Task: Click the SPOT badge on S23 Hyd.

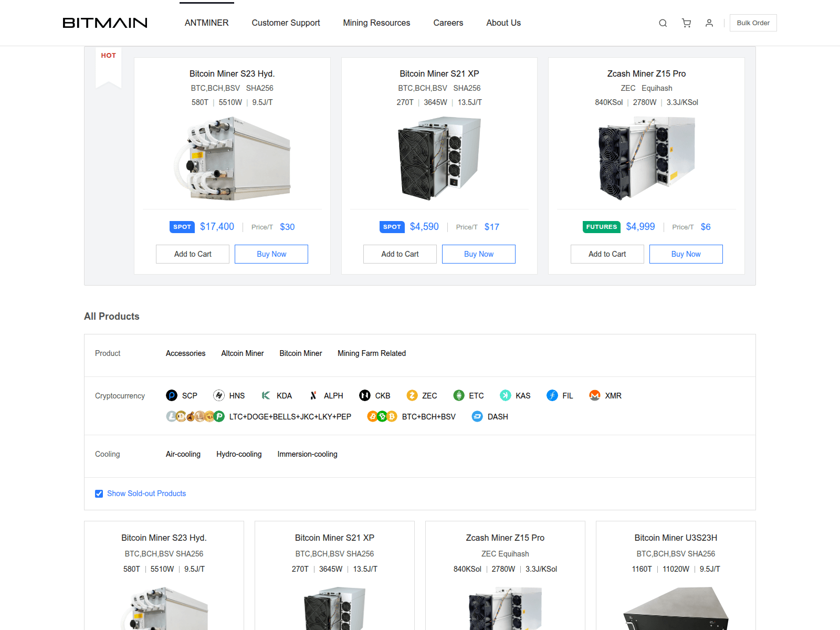Action: [182, 227]
